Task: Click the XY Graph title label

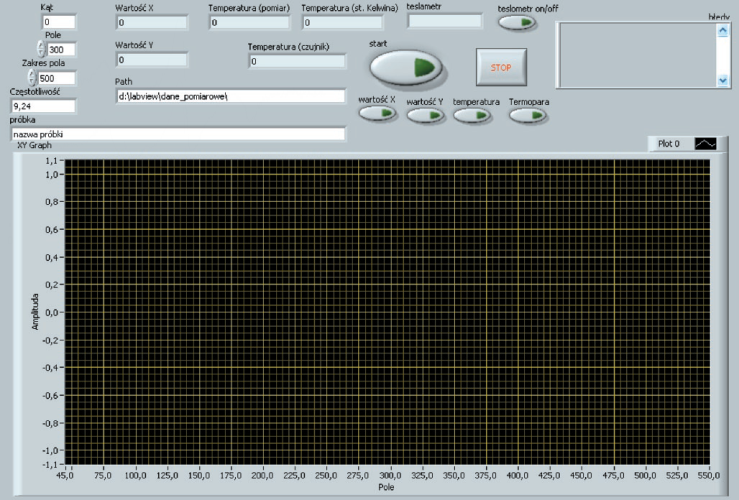Action: (x=34, y=145)
